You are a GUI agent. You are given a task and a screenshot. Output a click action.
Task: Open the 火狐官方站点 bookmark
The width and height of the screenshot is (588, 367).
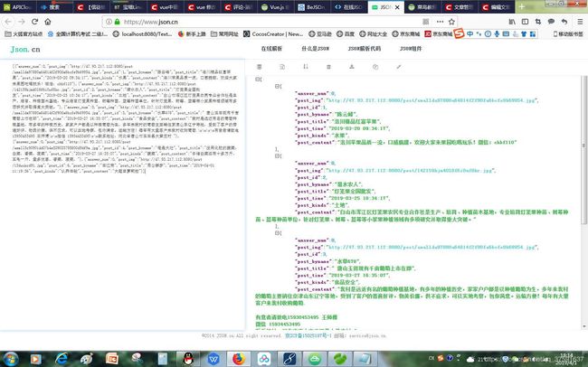click(x=24, y=34)
